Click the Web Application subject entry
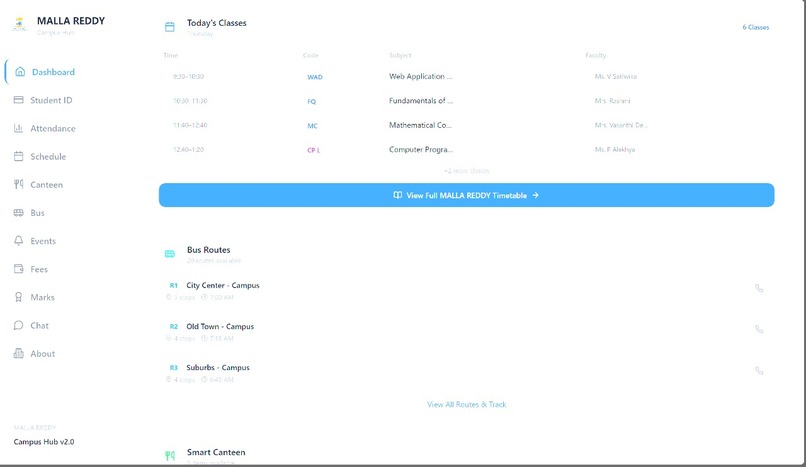This screenshot has height=467, width=806. coord(420,76)
